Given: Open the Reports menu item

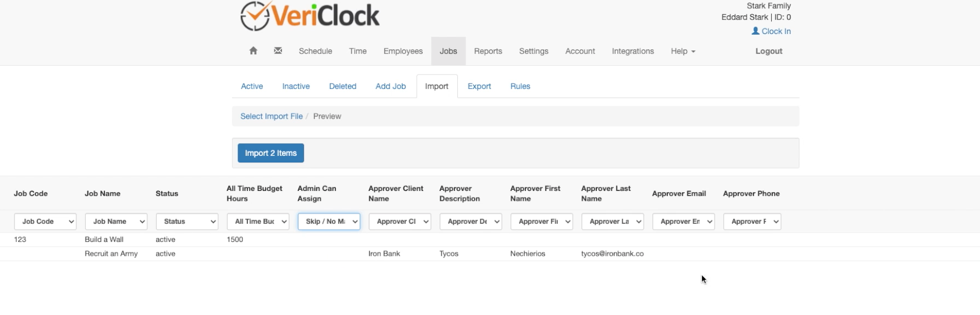Looking at the screenshot, I should point(488,51).
